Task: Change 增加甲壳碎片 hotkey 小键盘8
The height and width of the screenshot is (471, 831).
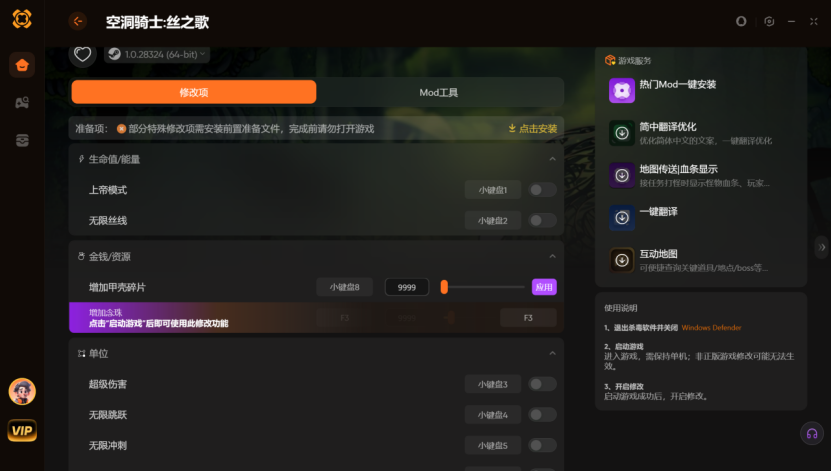Action: (x=344, y=287)
